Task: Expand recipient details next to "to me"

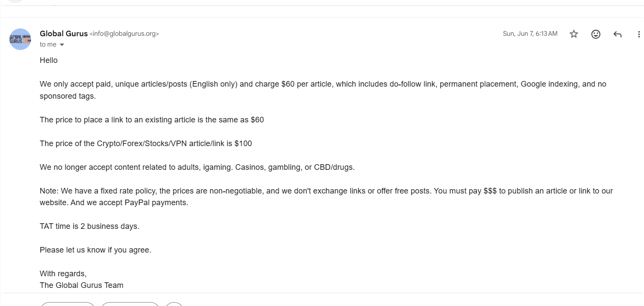Action: (62, 45)
